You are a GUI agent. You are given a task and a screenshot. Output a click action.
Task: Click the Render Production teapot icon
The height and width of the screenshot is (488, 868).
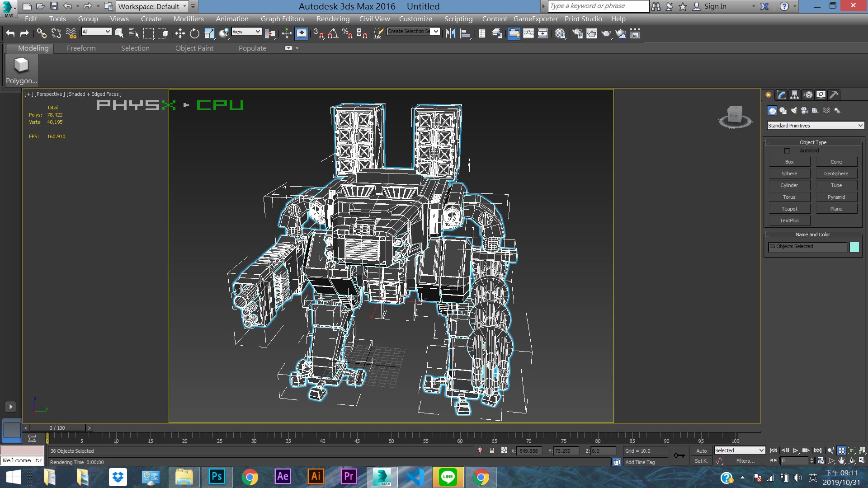606,33
